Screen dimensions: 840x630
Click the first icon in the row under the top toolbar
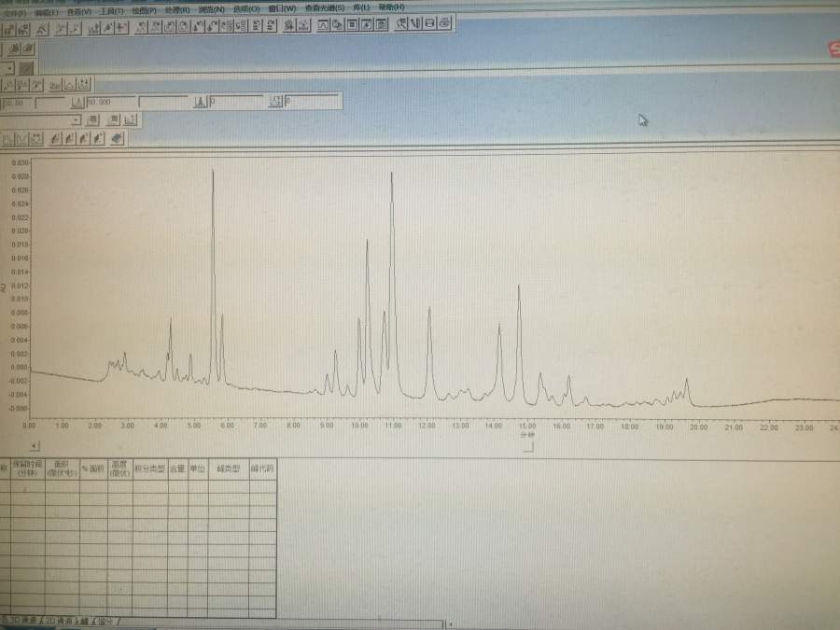14,49
